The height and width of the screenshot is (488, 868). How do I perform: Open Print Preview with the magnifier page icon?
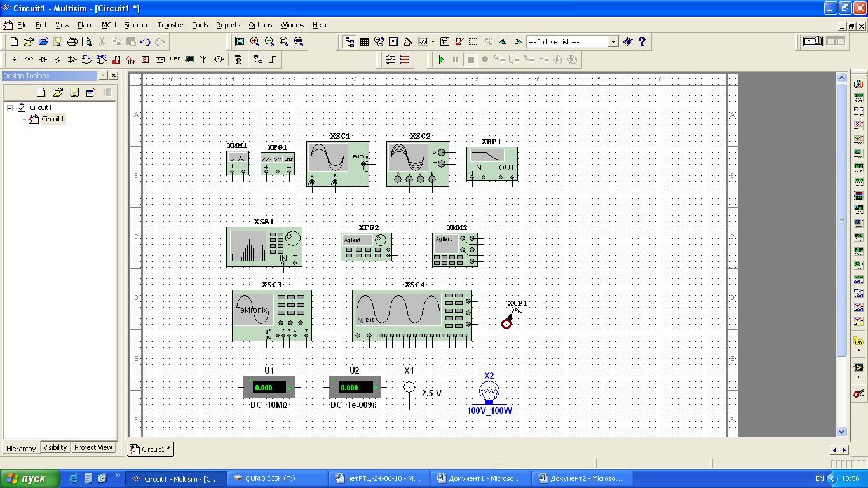87,42
